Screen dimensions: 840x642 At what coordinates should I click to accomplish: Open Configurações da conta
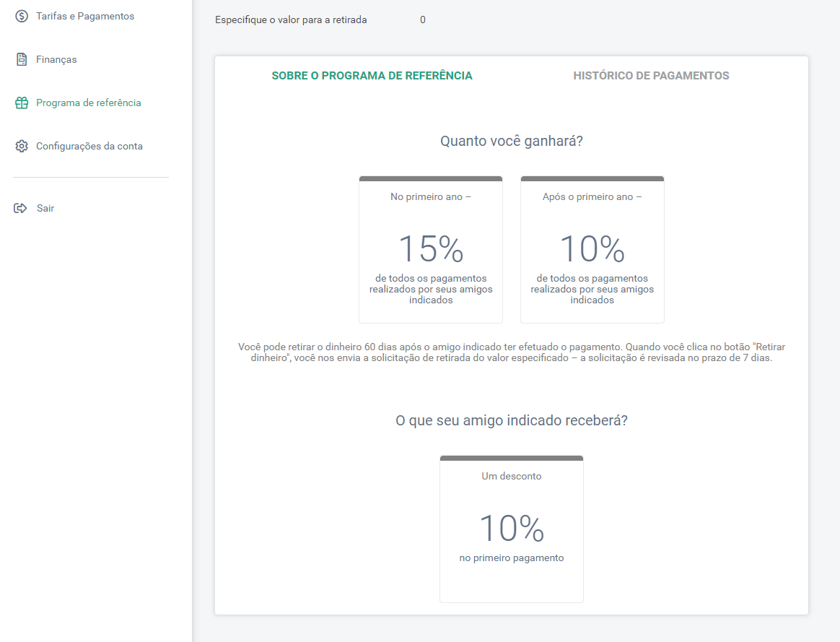[89, 147]
